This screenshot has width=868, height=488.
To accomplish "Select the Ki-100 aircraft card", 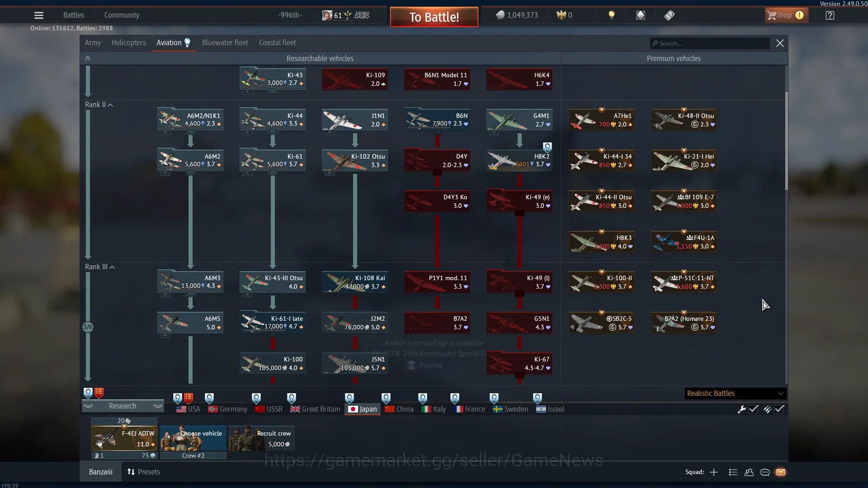I will (273, 363).
